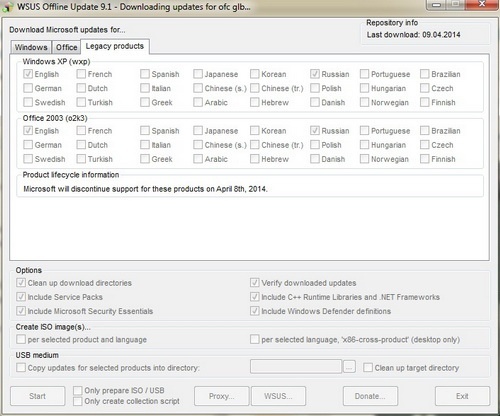Open Proxy settings
500x416 pixels.
[x=222, y=396]
